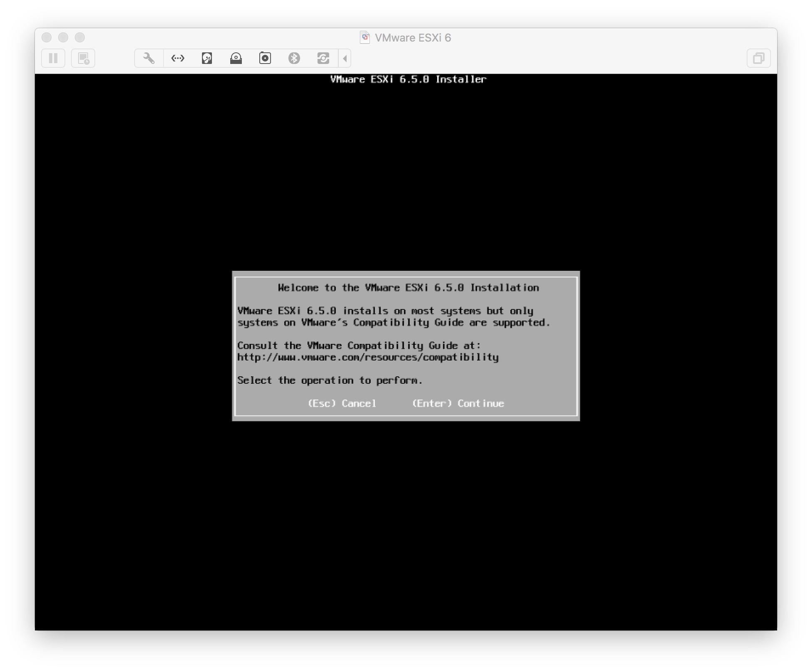Select the hard disk toolbar icon
812x672 pixels.
207,58
